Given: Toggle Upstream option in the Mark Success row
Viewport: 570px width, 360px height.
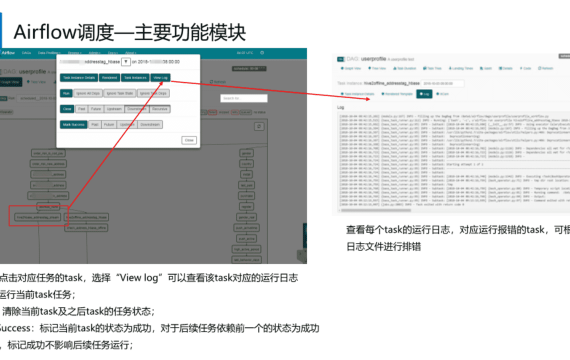Looking at the screenshot, I should pos(127,125).
